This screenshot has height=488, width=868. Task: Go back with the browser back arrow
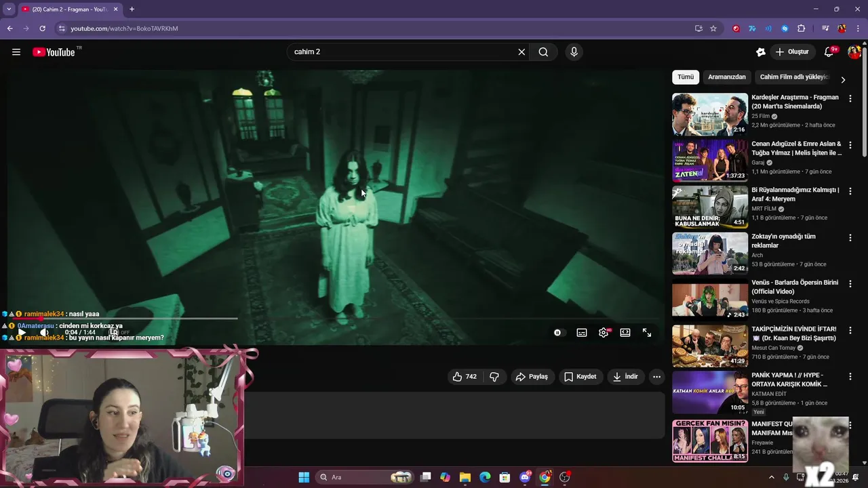tap(9, 28)
